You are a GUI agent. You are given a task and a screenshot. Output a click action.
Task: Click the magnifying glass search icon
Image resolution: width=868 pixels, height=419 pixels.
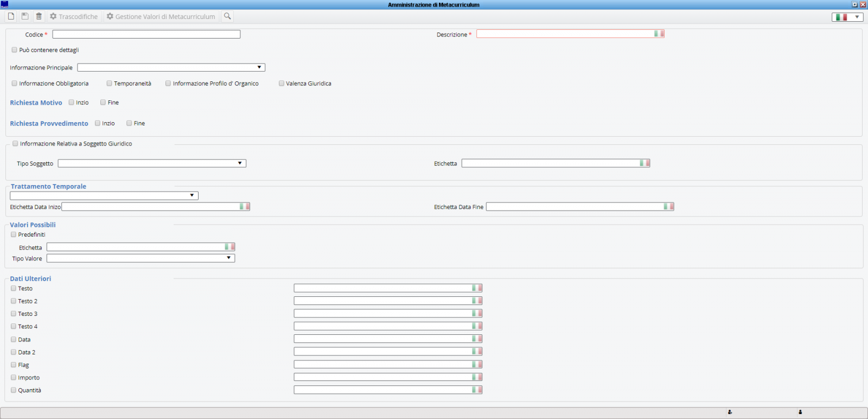(227, 16)
